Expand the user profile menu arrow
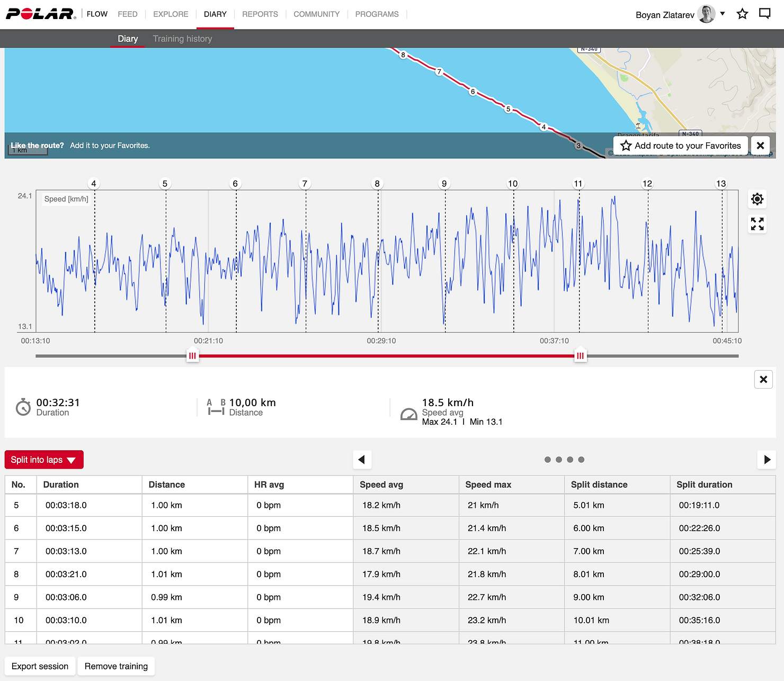Viewport: 784px width, 681px height. pyautogui.click(x=723, y=14)
